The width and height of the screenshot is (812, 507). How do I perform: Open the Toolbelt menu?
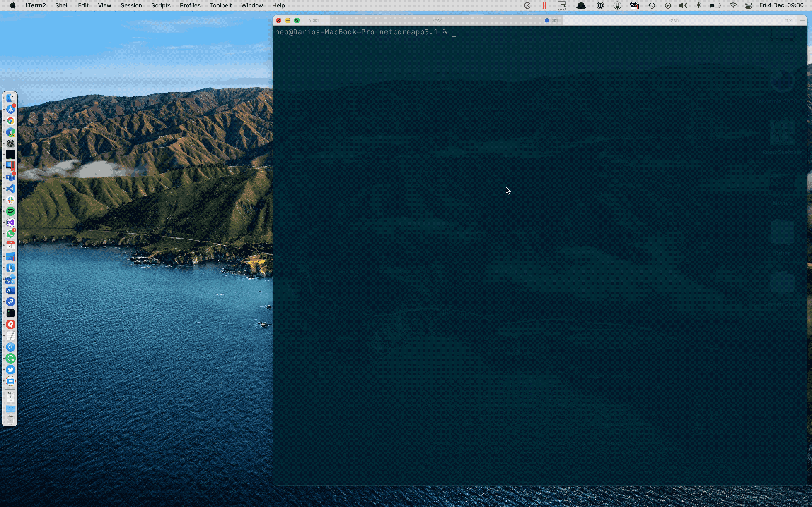tap(220, 5)
